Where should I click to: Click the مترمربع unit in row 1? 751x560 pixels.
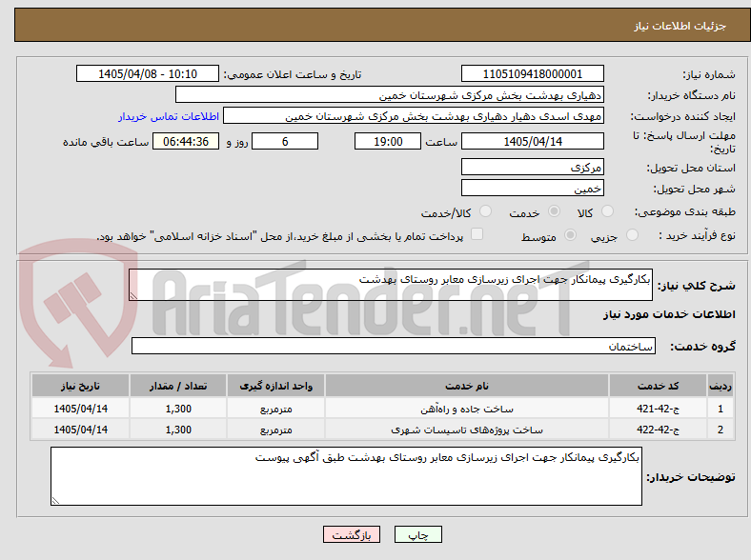click(x=275, y=410)
